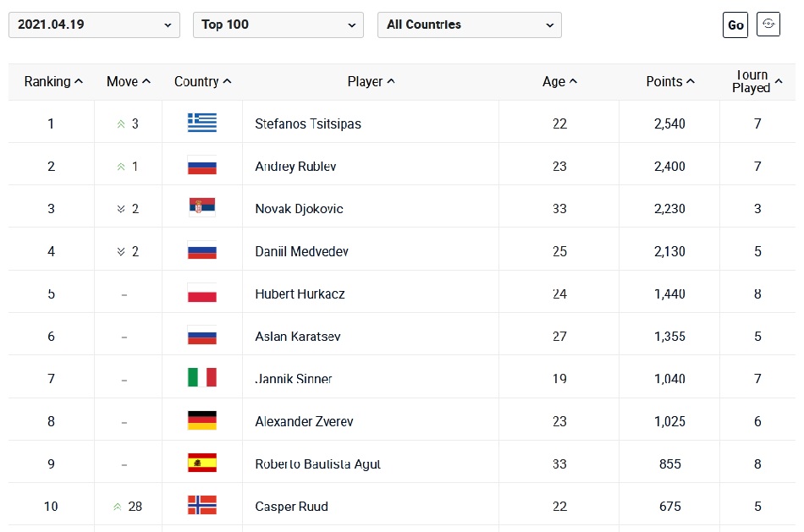804x532 pixels.
Task: Click the Go button
Action: 735,25
